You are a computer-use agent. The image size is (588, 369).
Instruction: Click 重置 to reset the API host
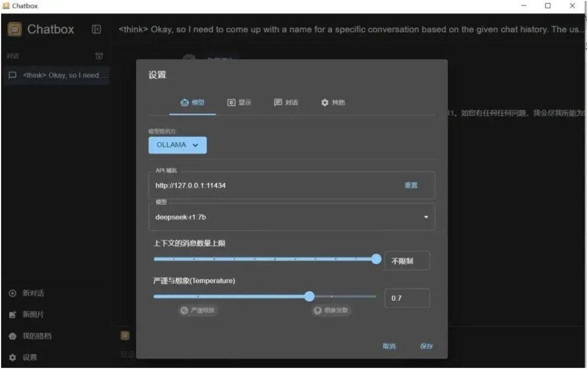click(411, 185)
